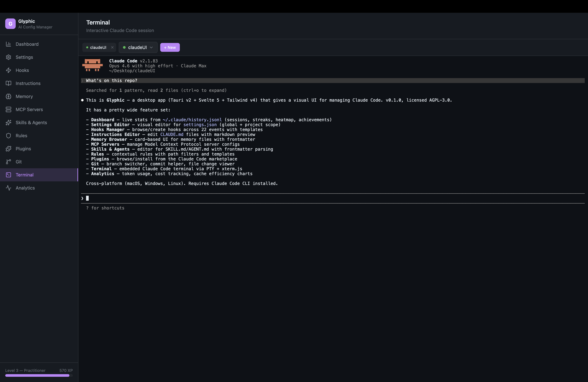
Task: Select the claudeUI terminal session tab
Action: coord(98,47)
